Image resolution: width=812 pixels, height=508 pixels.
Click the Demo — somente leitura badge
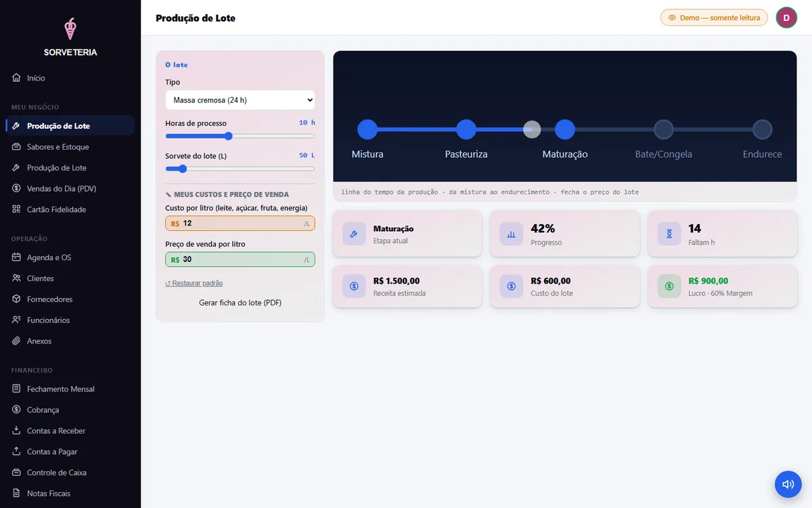[x=714, y=18]
